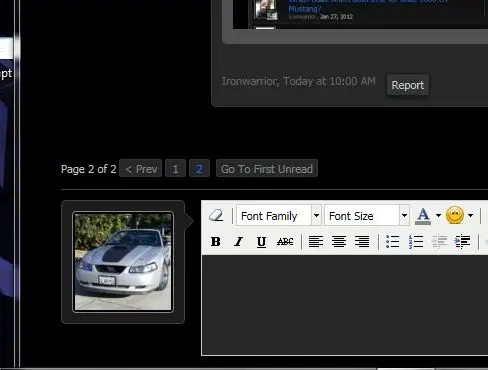This screenshot has width=488, height=370.
Task: Go to previous page with Prev
Action: [x=141, y=169]
